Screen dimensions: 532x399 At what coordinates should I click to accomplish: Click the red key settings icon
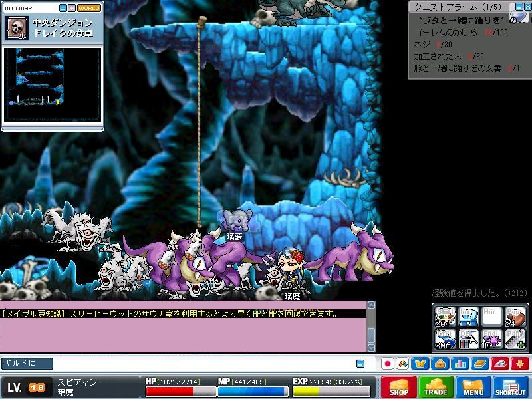(500, 364)
